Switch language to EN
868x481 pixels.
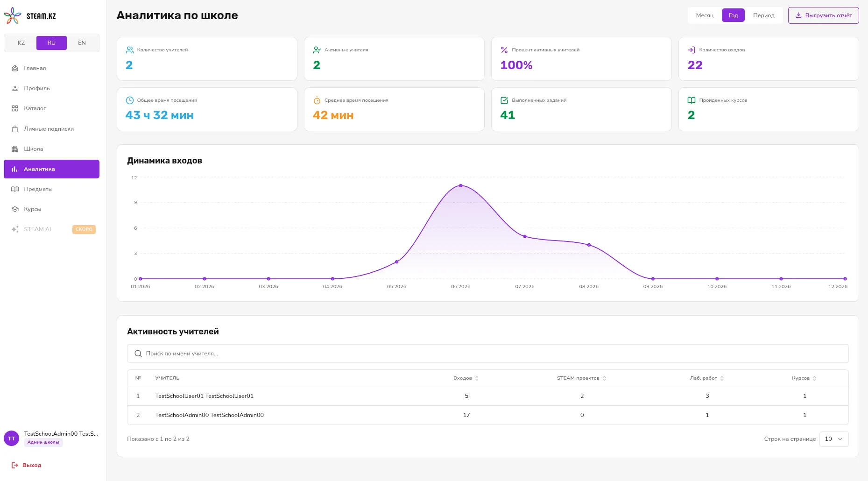click(82, 43)
